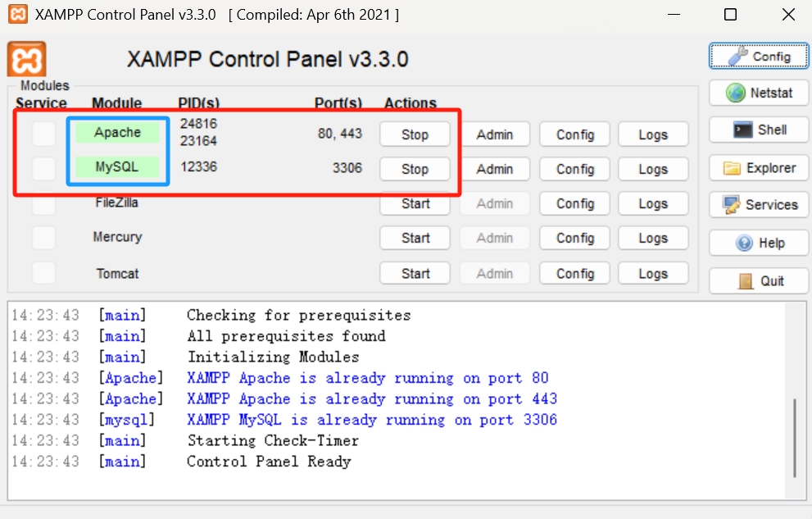Image resolution: width=812 pixels, height=519 pixels.
Task: Launch the Shell from the side panel
Action: click(x=758, y=130)
